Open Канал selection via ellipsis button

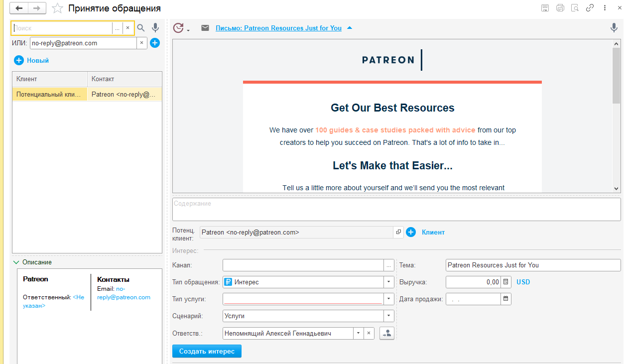[389, 265]
